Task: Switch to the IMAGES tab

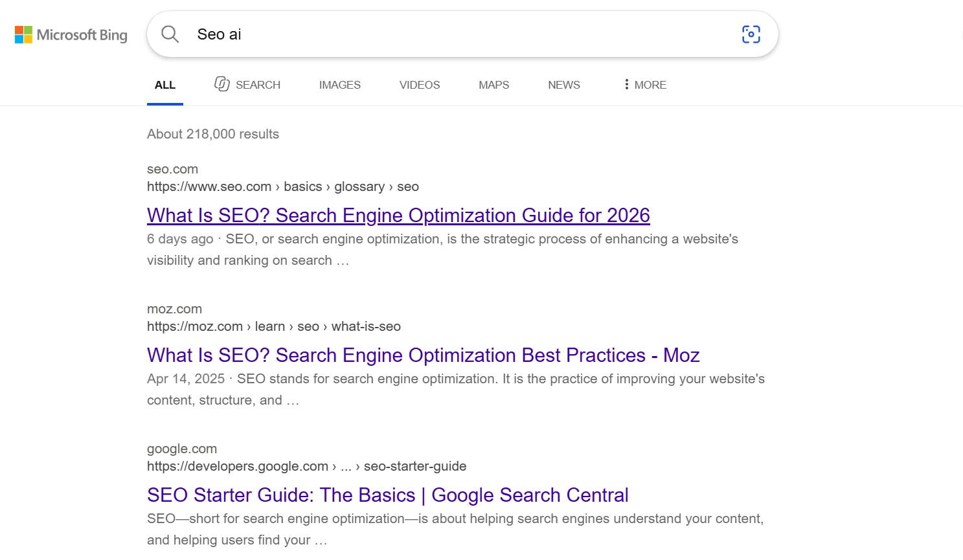Action: pyautogui.click(x=339, y=85)
